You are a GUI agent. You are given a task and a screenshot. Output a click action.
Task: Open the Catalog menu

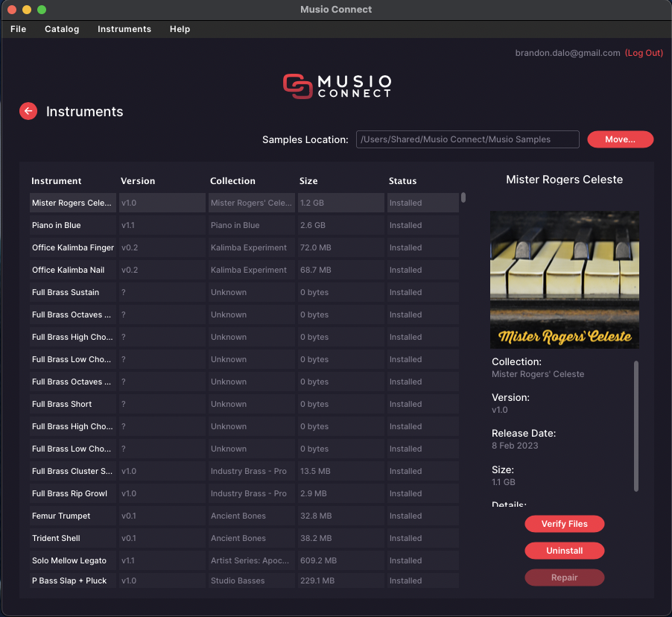click(62, 29)
